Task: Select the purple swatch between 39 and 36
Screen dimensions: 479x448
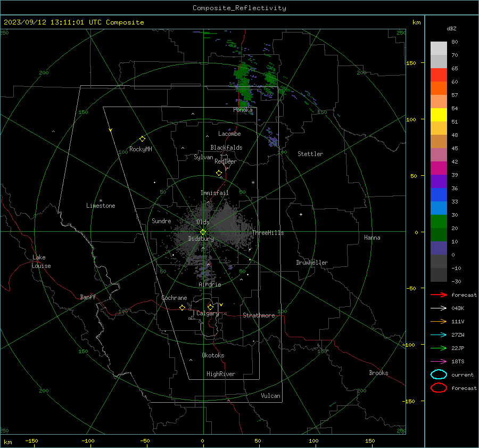Action: click(439, 182)
